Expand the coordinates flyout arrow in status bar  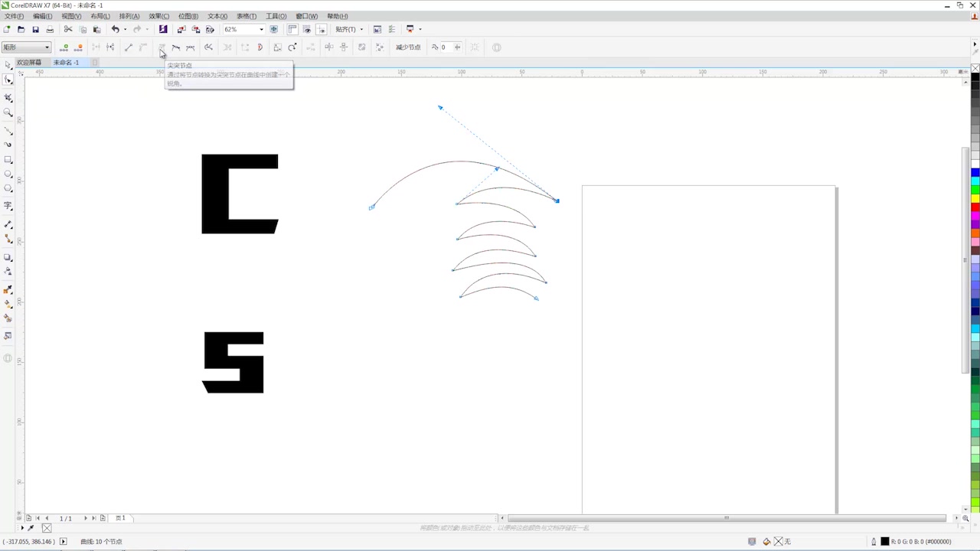(64, 541)
